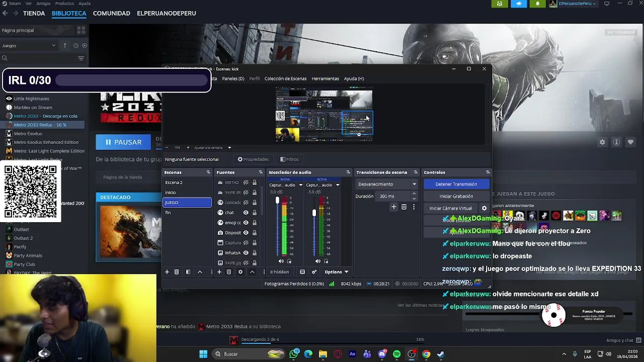Open Steam game info icon
The image size is (644, 362).
point(616,142)
